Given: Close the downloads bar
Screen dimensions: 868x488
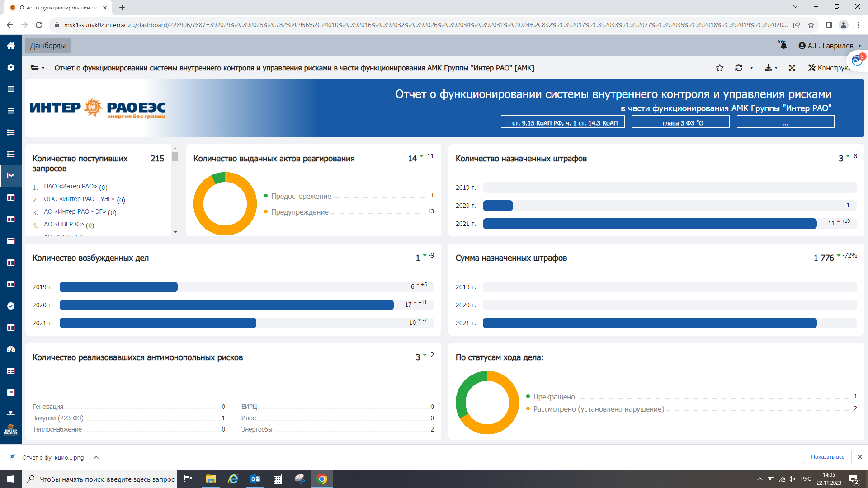Looking at the screenshot, I should pyautogui.click(x=860, y=457).
